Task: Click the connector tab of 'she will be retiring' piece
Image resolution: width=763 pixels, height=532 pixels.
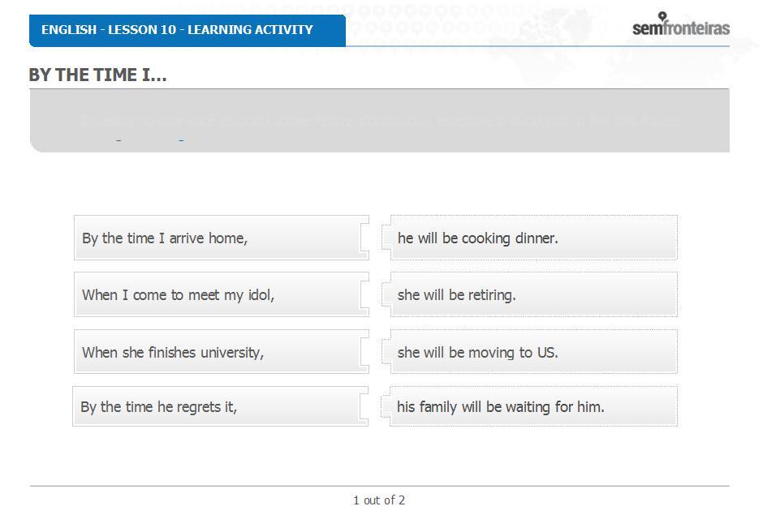Action: (x=386, y=294)
